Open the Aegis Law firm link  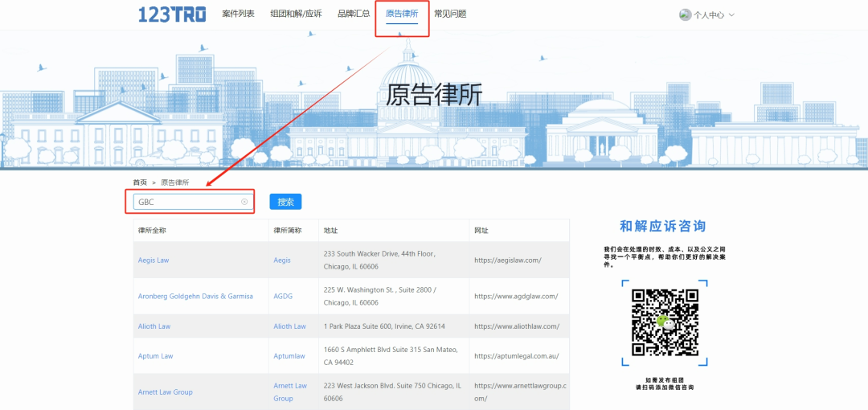pos(154,260)
